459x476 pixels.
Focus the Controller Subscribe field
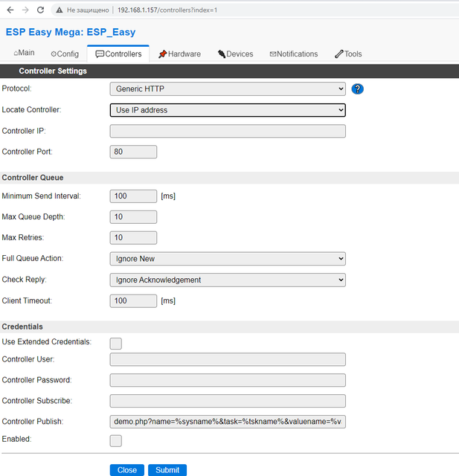click(x=228, y=401)
